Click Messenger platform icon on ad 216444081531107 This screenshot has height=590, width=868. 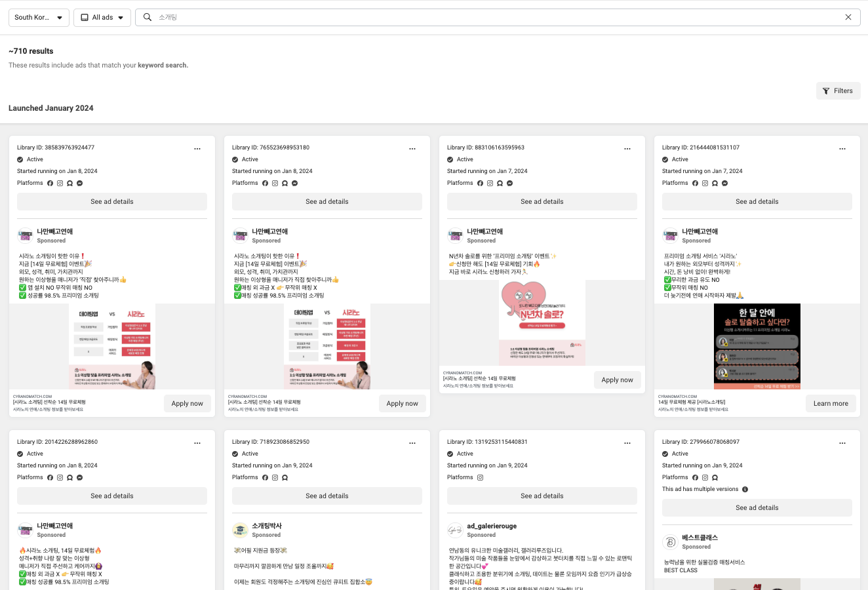tap(724, 184)
